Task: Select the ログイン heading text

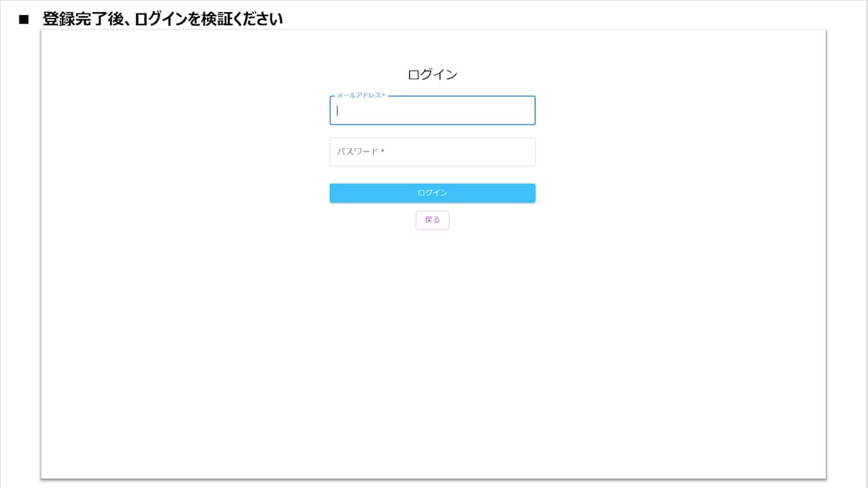Action: click(x=432, y=74)
